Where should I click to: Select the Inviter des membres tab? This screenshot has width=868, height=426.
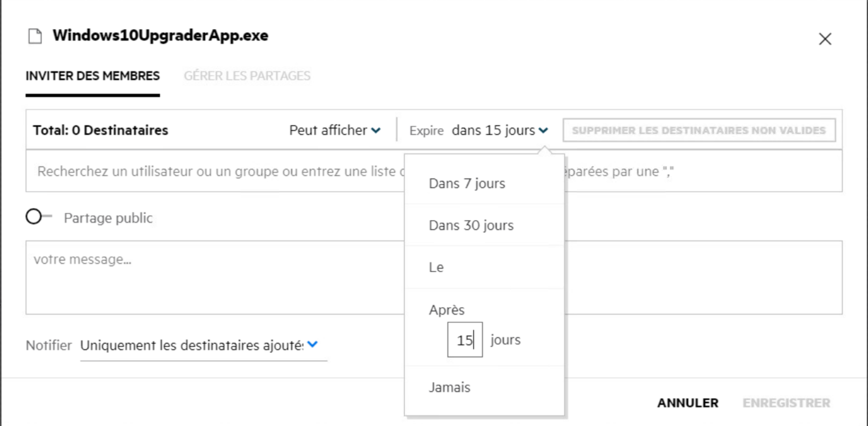[x=92, y=76]
